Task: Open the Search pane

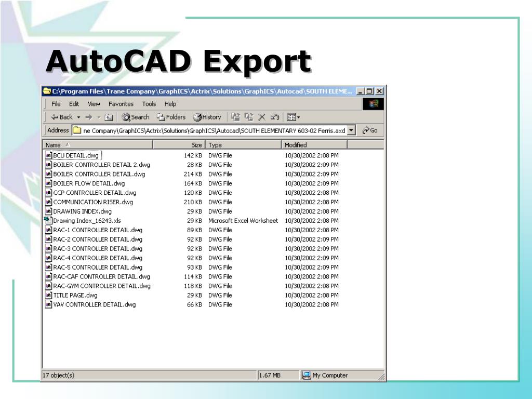Action: coord(136,117)
